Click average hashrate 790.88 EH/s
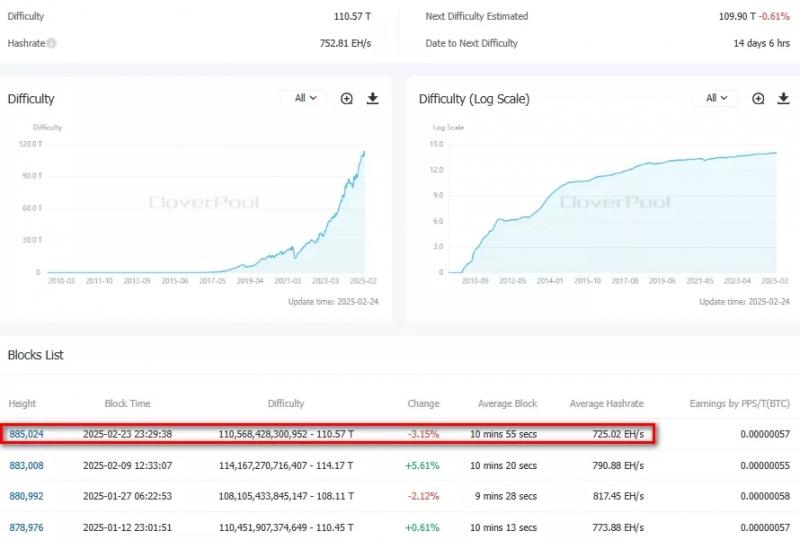Screen dimensions: 800x540 [x=618, y=465]
